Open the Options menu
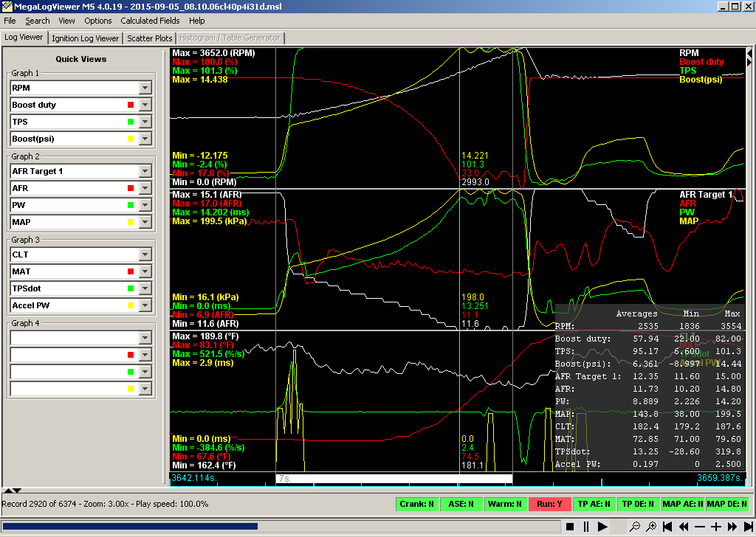Viewport: 756px width, 537px height. coord(97,21)
